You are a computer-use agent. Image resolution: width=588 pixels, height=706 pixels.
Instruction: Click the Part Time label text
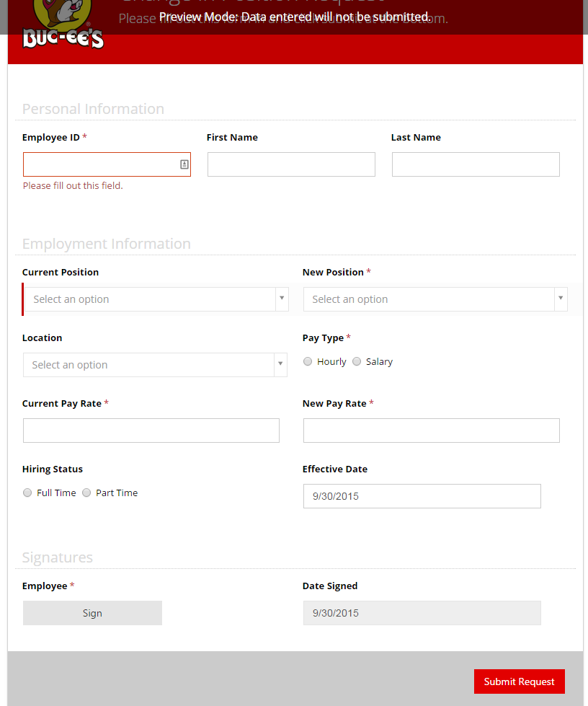pos(117,493)
